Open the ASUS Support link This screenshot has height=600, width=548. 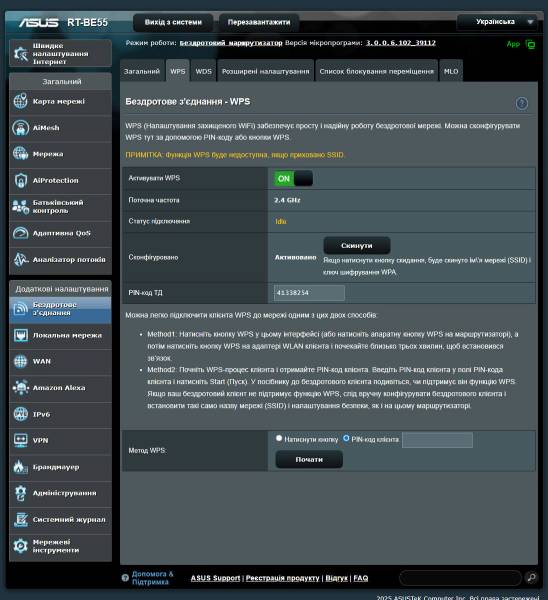point(215,578)
